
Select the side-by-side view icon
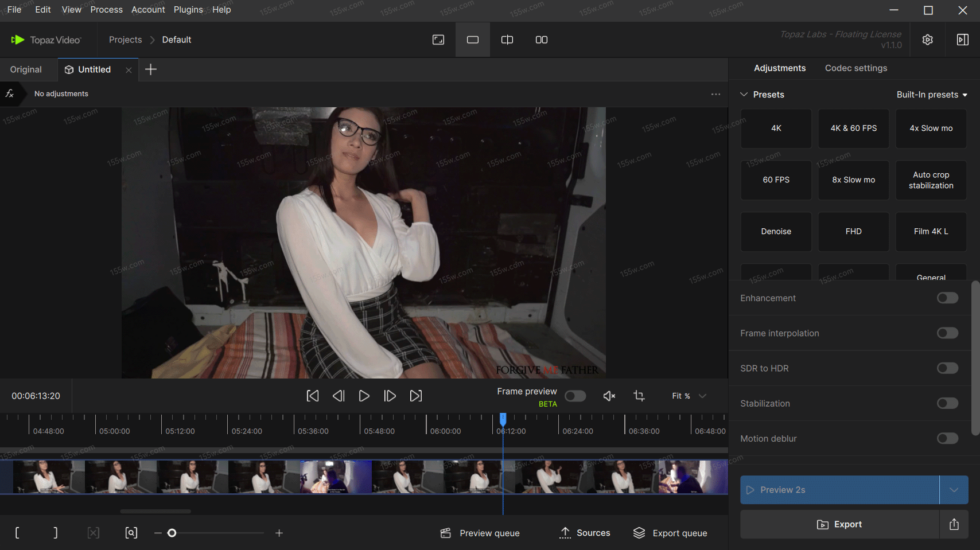(x=541, y=40)
